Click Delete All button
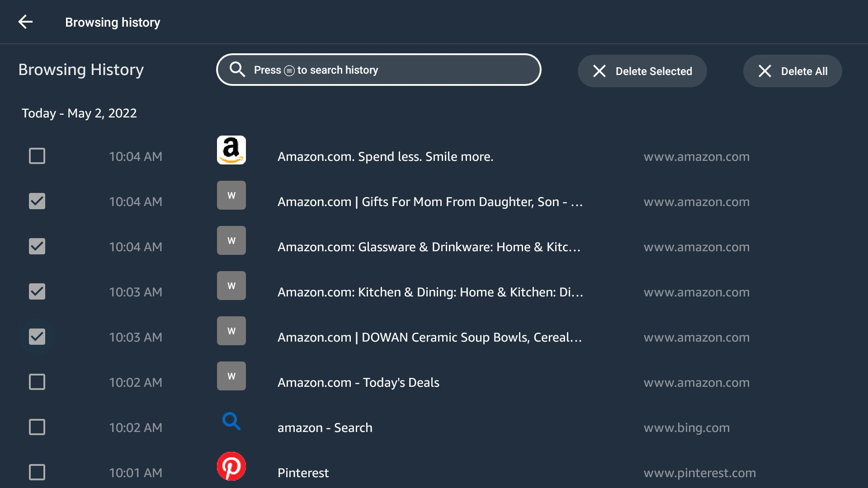 tap(793, 71)
